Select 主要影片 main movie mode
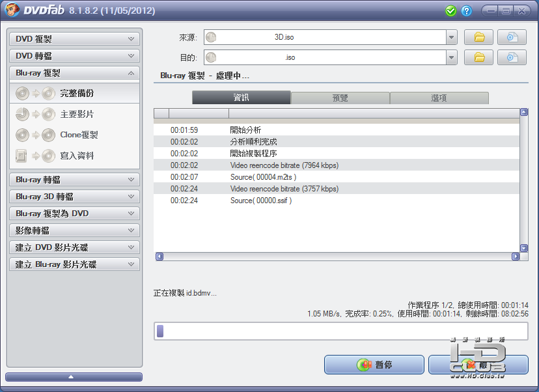The image size is (539, 392). (75, 114)
